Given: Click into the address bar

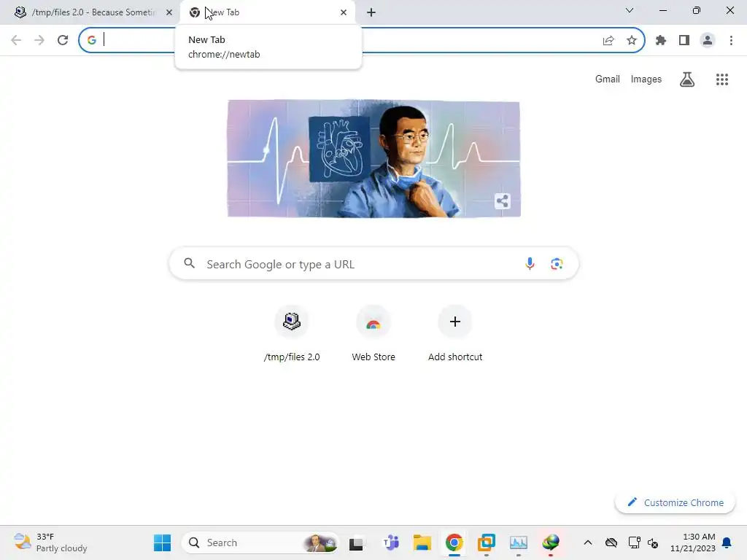Looking at the screenshot, I should tap(361, 40).
